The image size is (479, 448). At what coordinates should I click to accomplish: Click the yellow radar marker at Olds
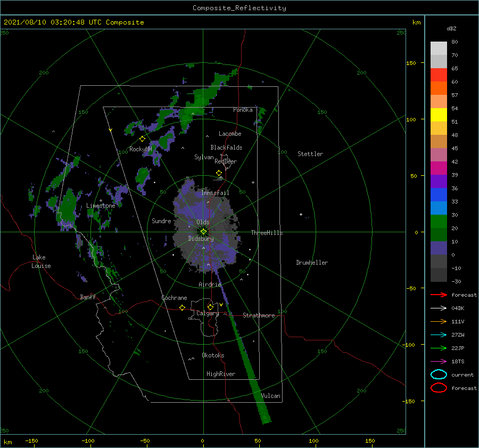click(x=203, y=232)
